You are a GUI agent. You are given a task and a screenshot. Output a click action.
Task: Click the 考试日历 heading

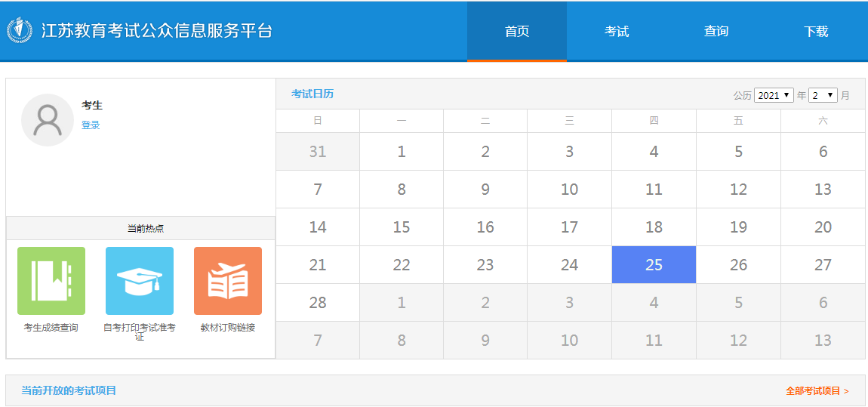[312, 94]
